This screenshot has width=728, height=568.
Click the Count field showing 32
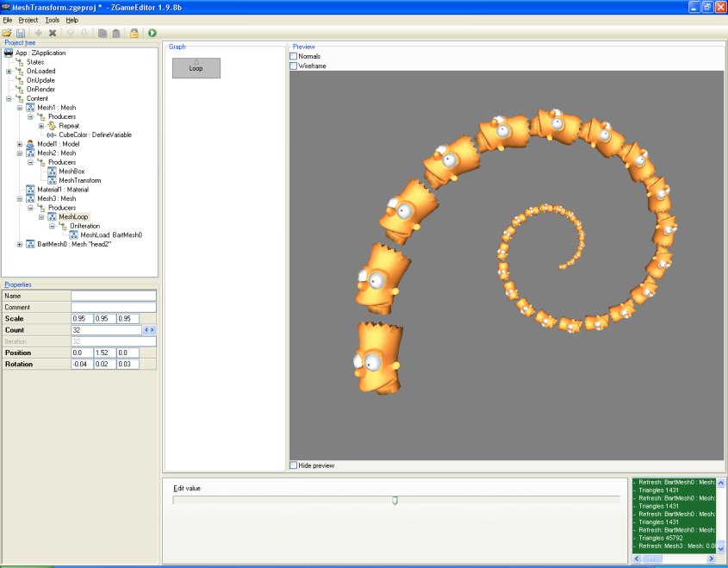point(106,330)
